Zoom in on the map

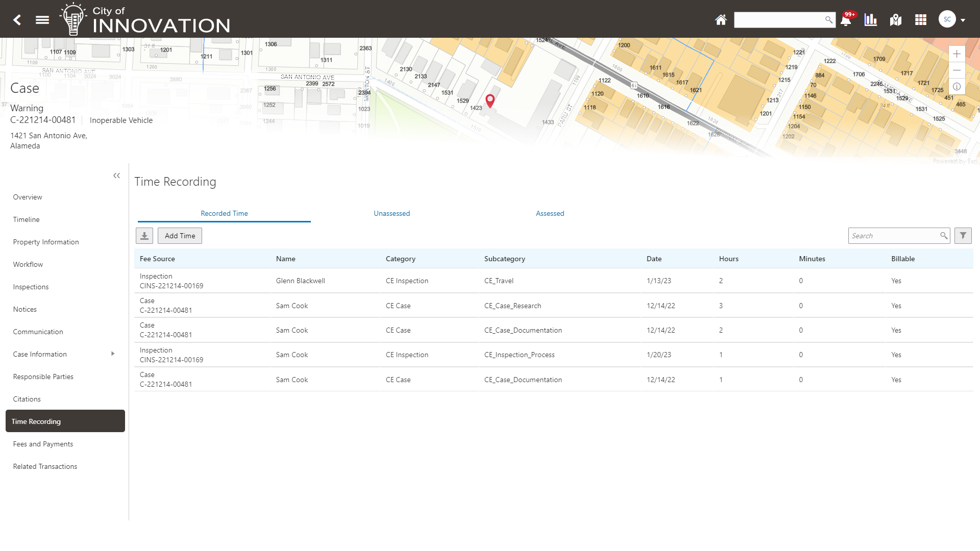click(957, 54)
